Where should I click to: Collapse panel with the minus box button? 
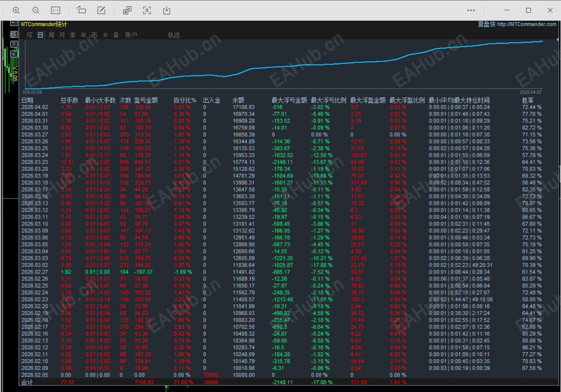(14, 25)
